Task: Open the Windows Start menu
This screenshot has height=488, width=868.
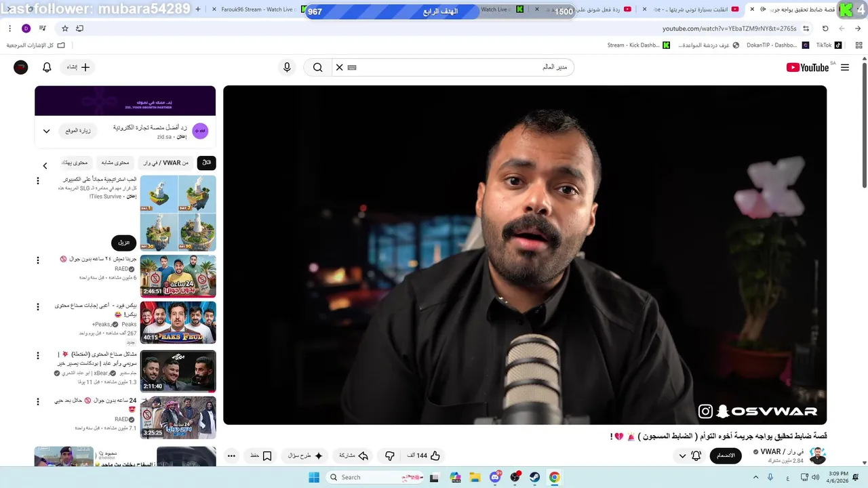Action: 313,477
